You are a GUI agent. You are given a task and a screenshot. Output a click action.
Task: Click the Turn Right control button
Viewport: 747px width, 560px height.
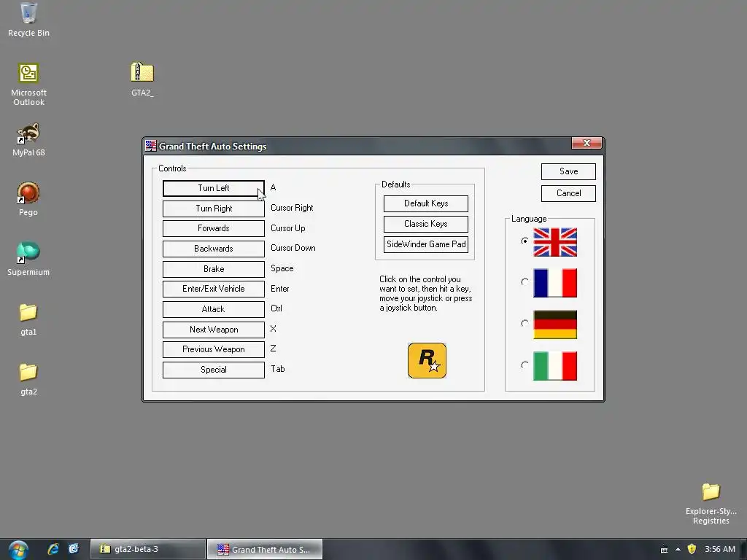coord(214,209)
